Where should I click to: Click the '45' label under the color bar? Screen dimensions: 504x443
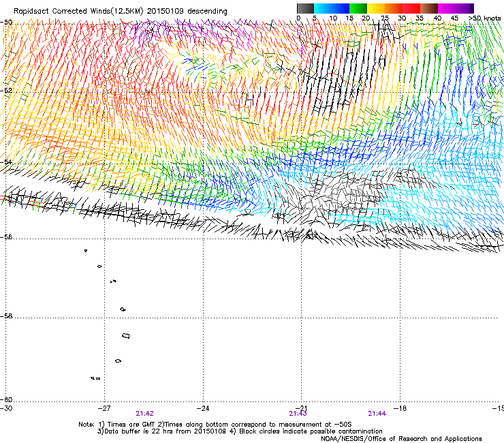(x=454, y=18)
